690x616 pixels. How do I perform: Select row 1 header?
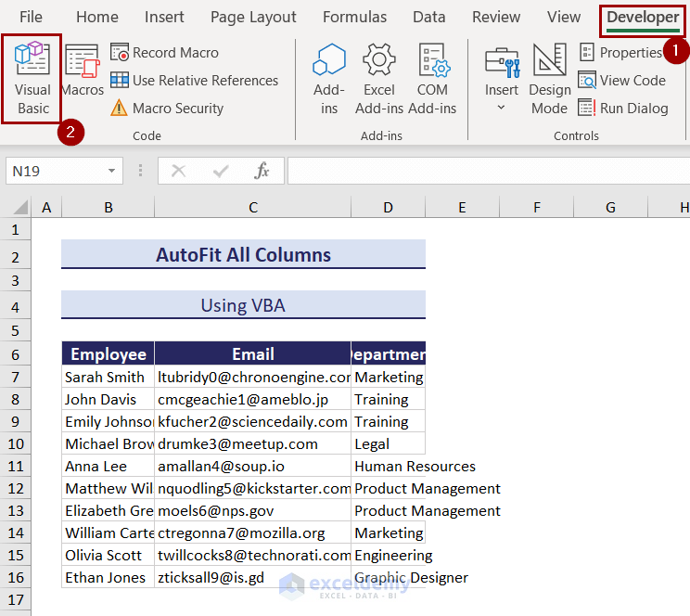[x=16, y=229]
